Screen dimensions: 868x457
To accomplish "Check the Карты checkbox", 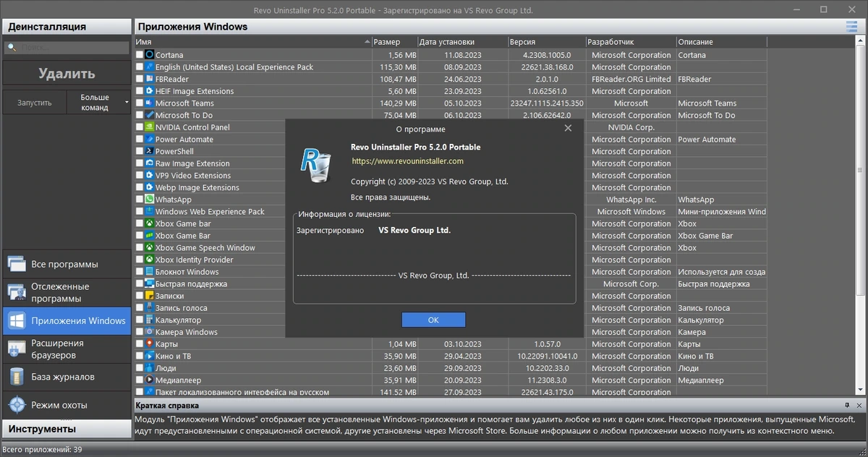I will pos(140,344).
